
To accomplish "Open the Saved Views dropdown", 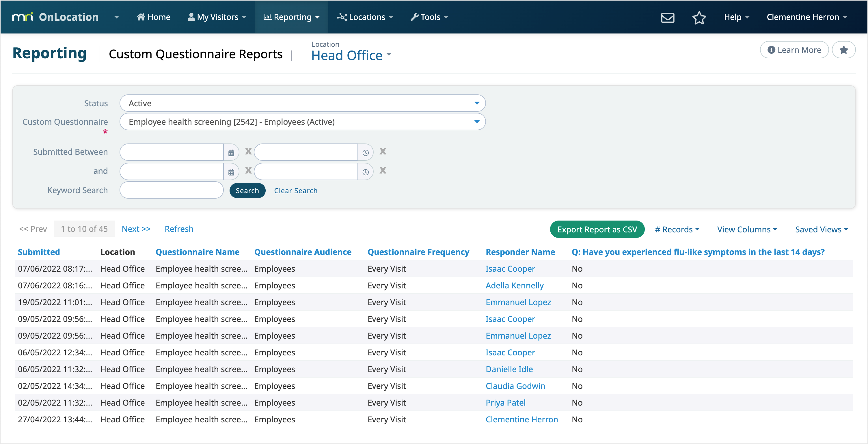I will (x=821, y=230).
